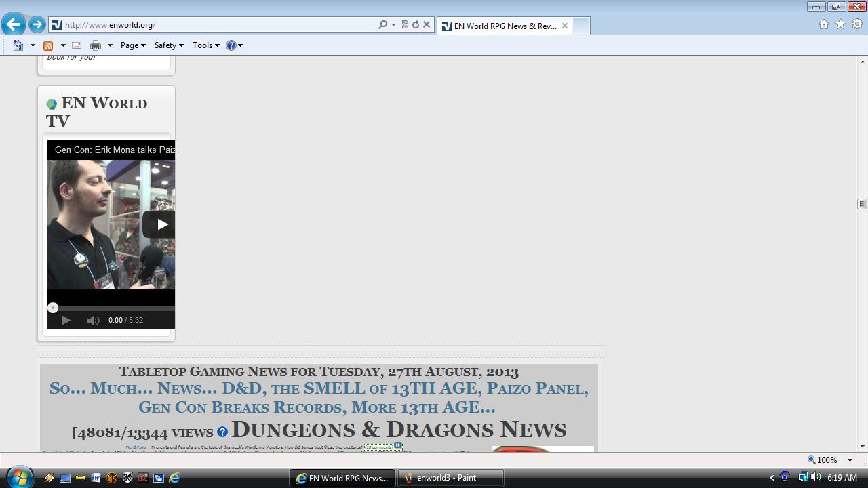The image size is (868, 488).
Task: Click the first quick launch icon
Action: pos(50,478)
